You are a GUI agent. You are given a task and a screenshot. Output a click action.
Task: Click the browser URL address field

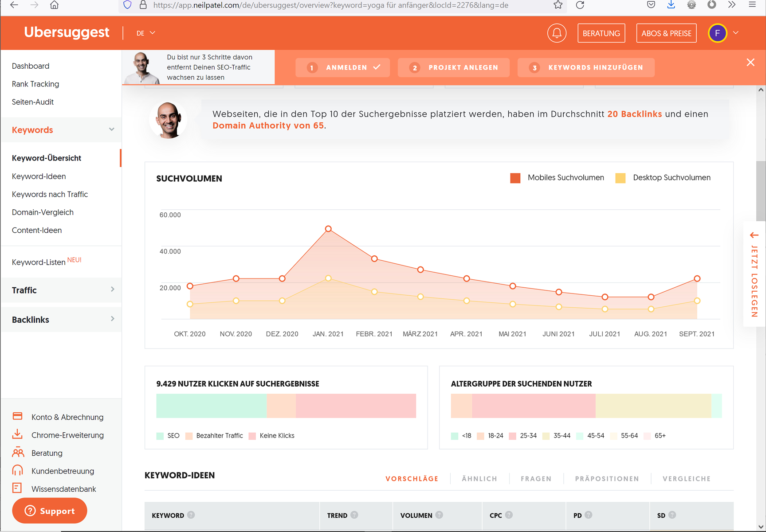click(x=330, y=5)
